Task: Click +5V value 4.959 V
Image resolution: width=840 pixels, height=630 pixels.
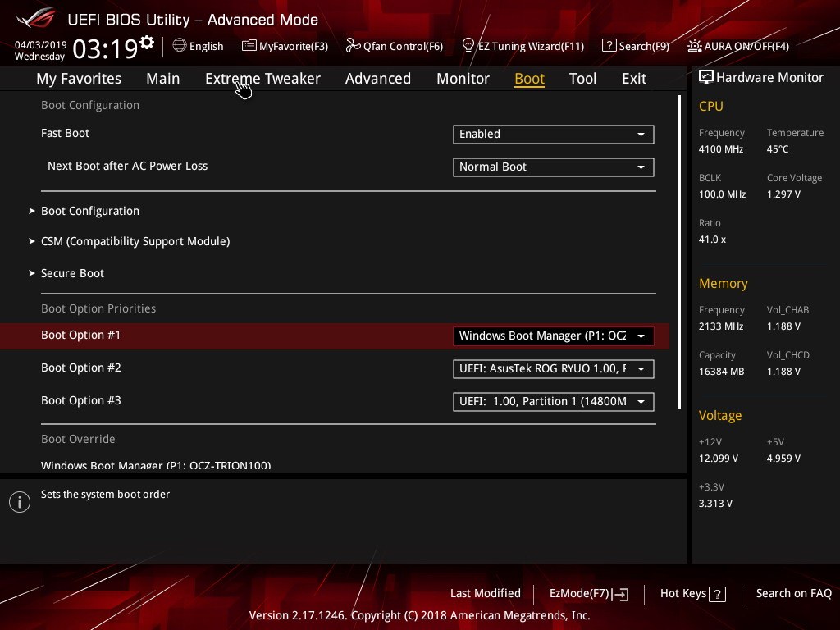Action: [783, 459]
